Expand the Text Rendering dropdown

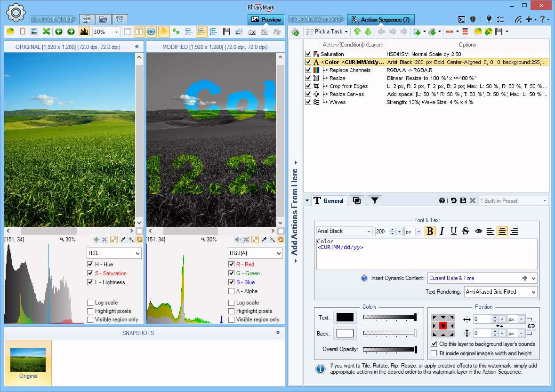[500, 292]
